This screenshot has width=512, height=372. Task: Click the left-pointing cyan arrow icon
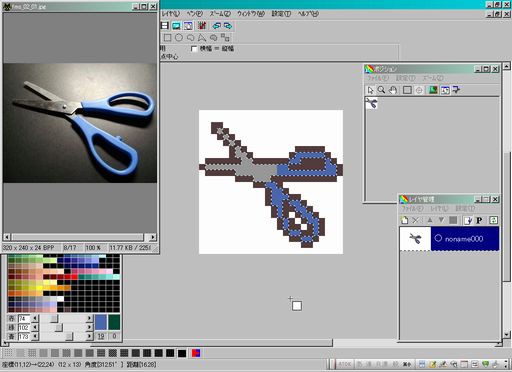coord(217,26)
